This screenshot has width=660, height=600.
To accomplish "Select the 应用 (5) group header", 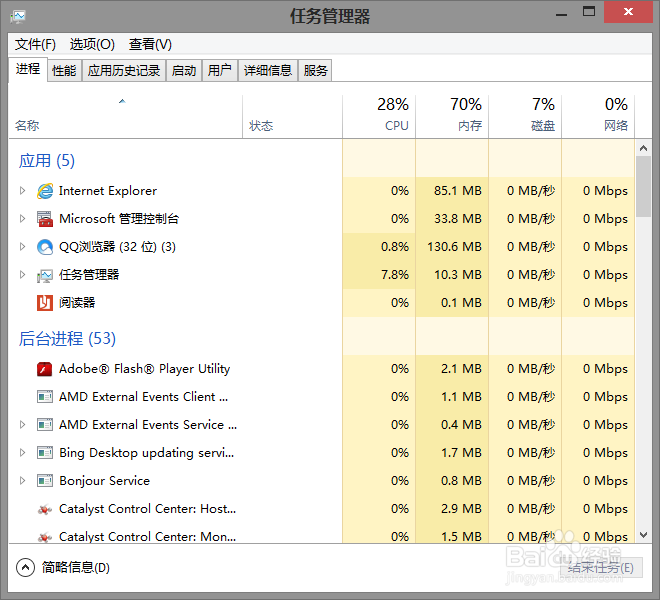I will click(47, 161).
